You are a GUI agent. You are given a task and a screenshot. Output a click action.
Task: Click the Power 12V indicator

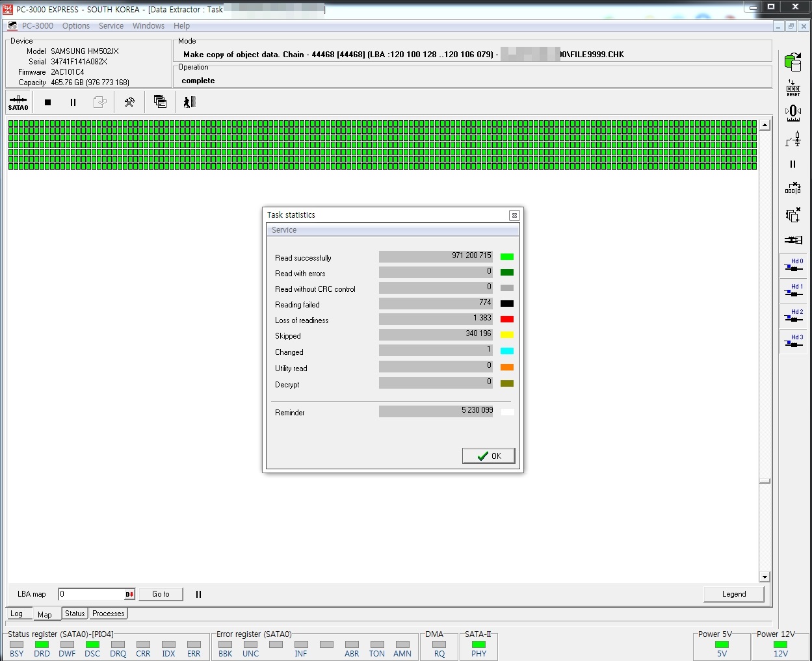[780, 645]
